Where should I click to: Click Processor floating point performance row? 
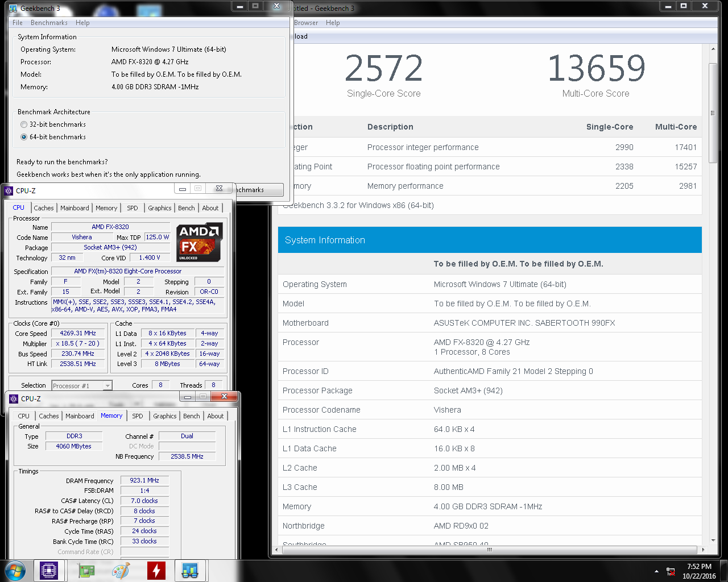tap(490, 167)
